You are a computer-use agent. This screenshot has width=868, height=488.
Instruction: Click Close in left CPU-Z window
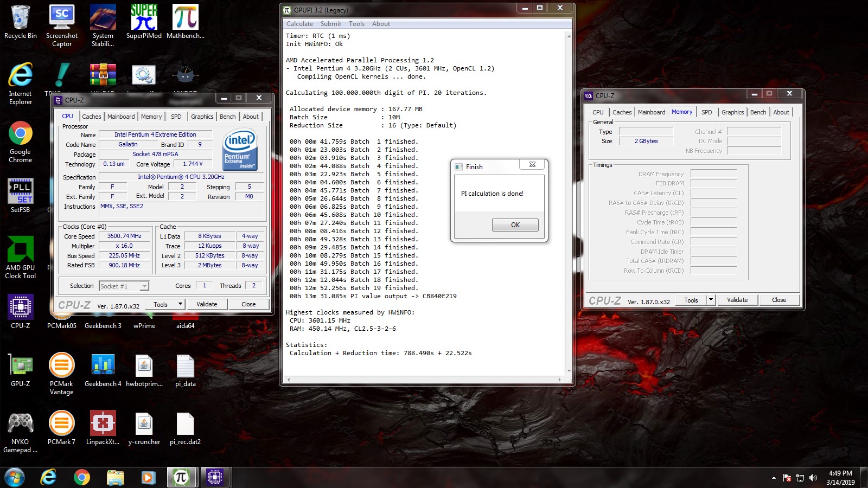tap(248, 304)
